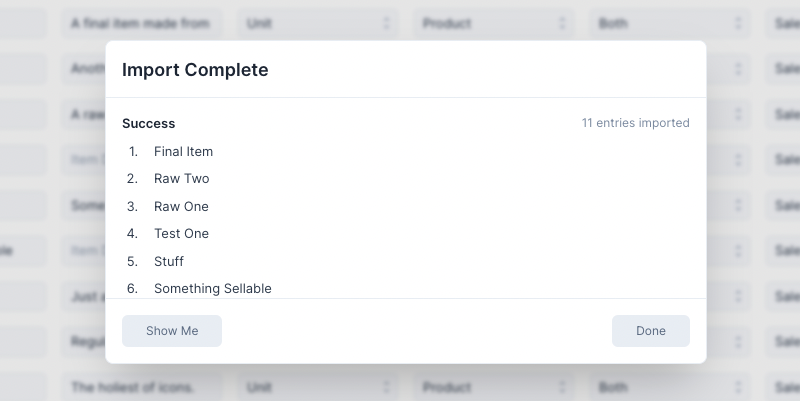Expand the Both dropdown in the top row
This screenshot has width=800, height=401.
669,23
